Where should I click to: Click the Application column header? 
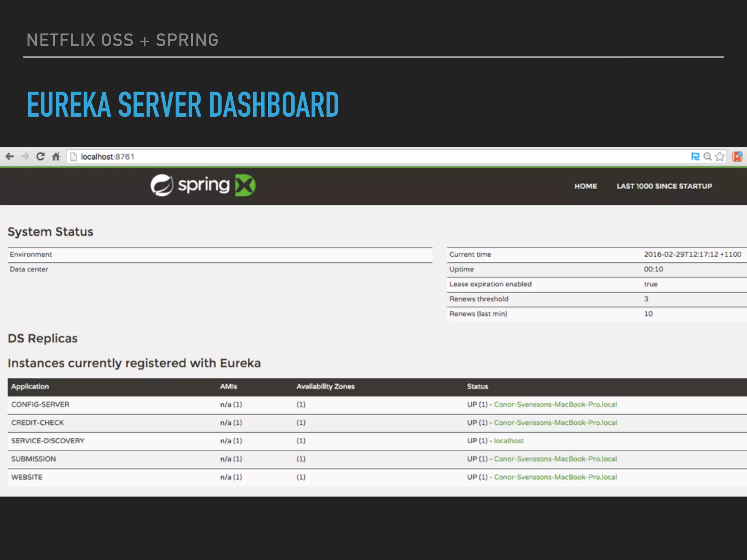click(30, 386)
